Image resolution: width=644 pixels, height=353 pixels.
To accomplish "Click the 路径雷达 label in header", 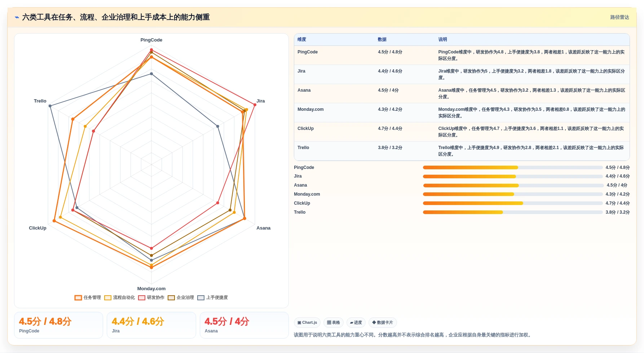I will click(619, 17).
